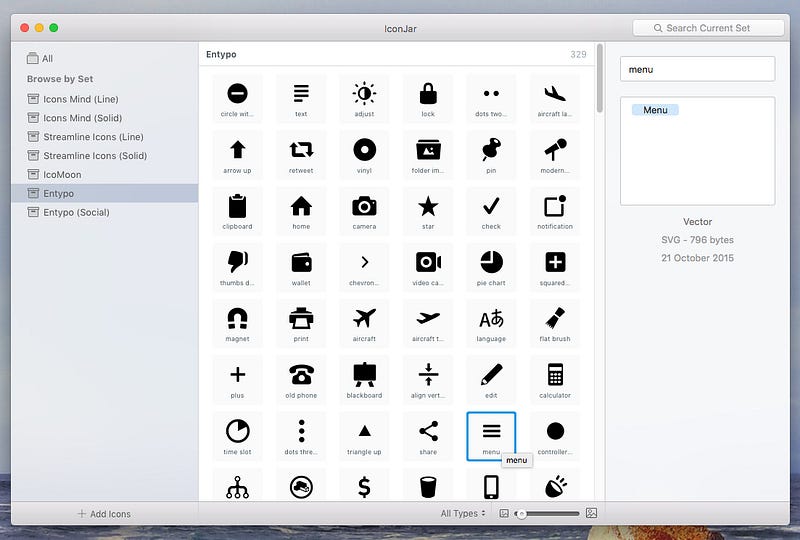
Task: Select the magnet icon
Action: (x=237, y=324)
